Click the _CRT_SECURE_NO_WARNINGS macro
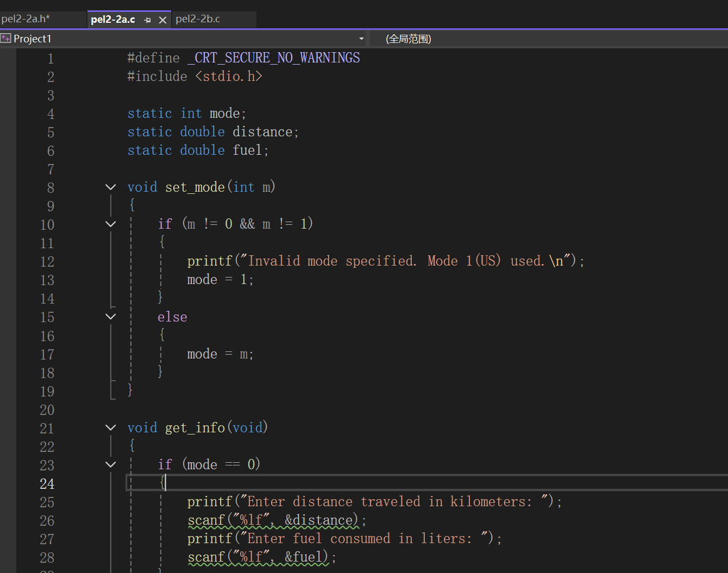The width and height of the screenshot is (728, 573). tap(274, 58)
